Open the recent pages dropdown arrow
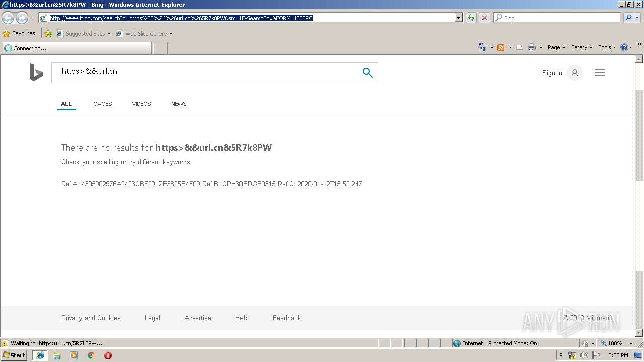 (x=33, y=18)
